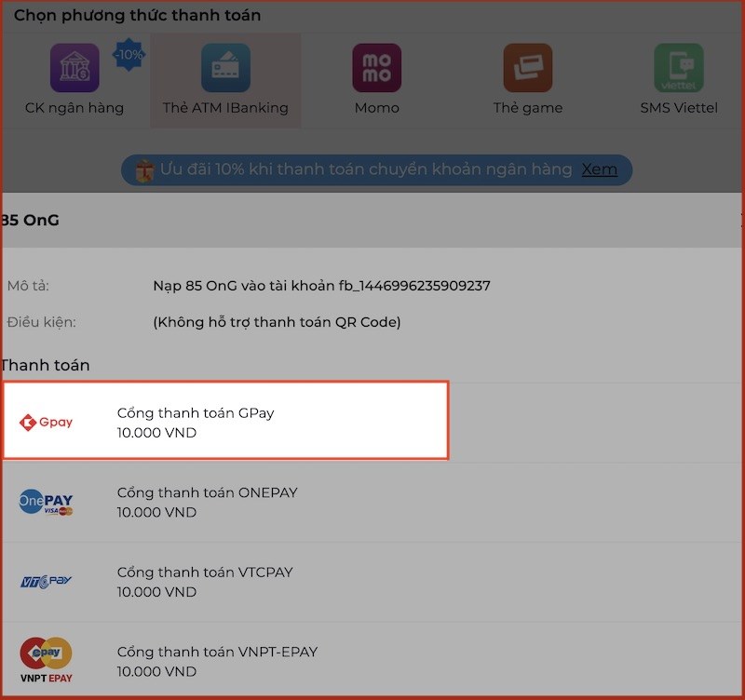This screenshot has height=700, width=745.
Task: Select Cổng thanh toán ONEPAY option
Action: tap(372, 503)
